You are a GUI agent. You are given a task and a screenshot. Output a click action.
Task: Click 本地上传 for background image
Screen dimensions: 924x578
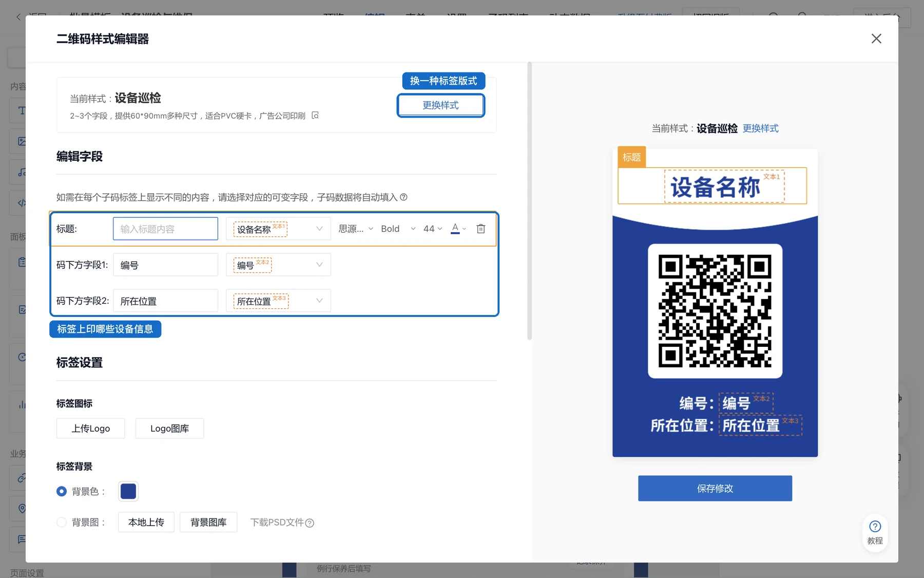point(146,522)
